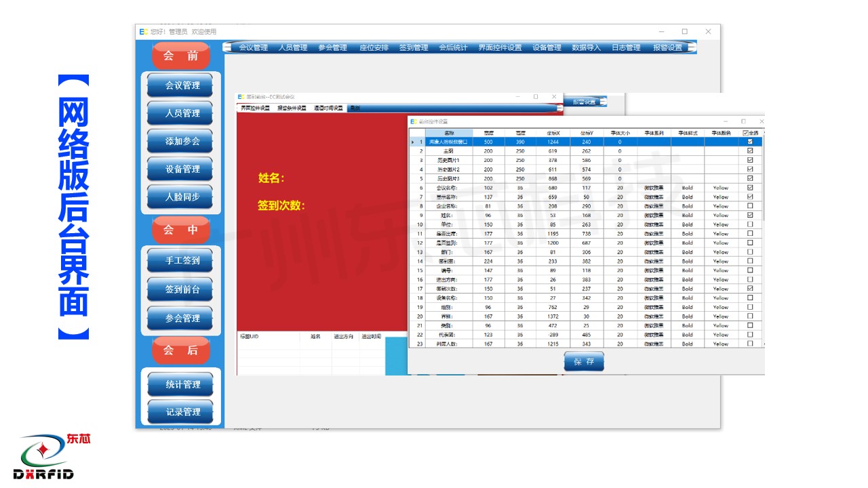Click the EC icon of the control settings dialog
The width and height of the screenshot is (868, 488).
413,121
